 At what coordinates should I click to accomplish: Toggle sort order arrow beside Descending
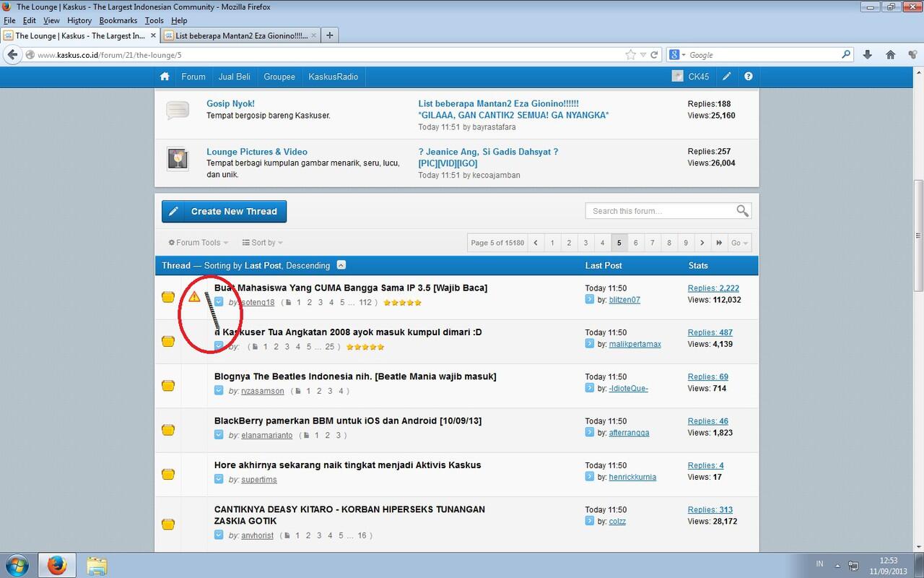[341, 265]
